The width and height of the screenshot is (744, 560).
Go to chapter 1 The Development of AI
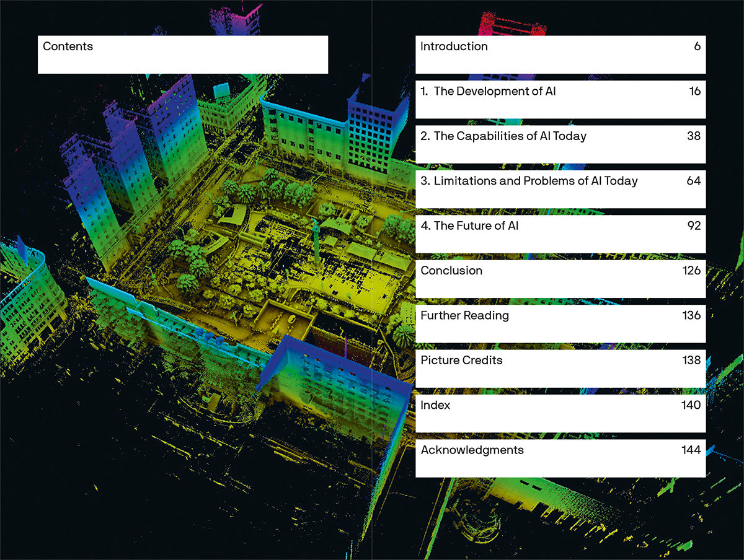click(488, 92)
